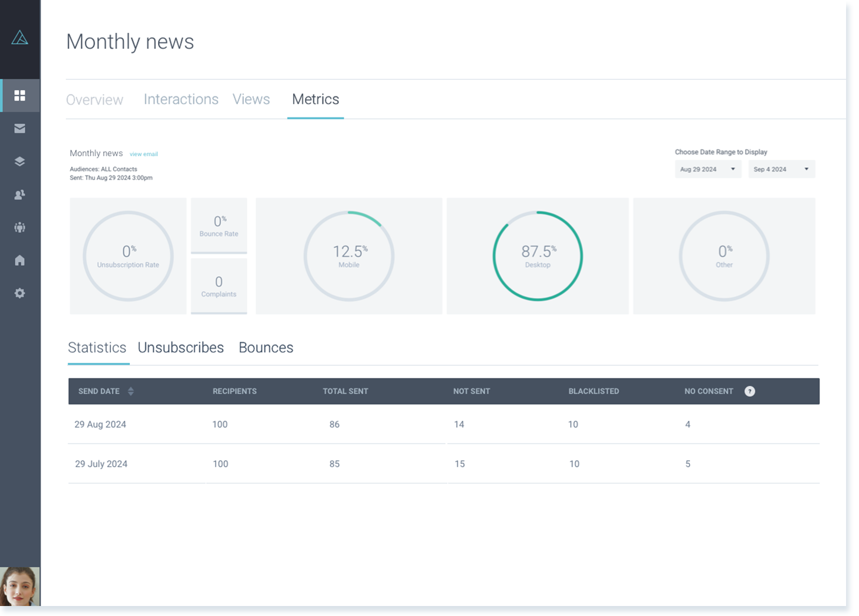The height and width of the screenshot is (616, 859).
Task: Sort table by Send Date arrows
Action: (x=131, y=391)
